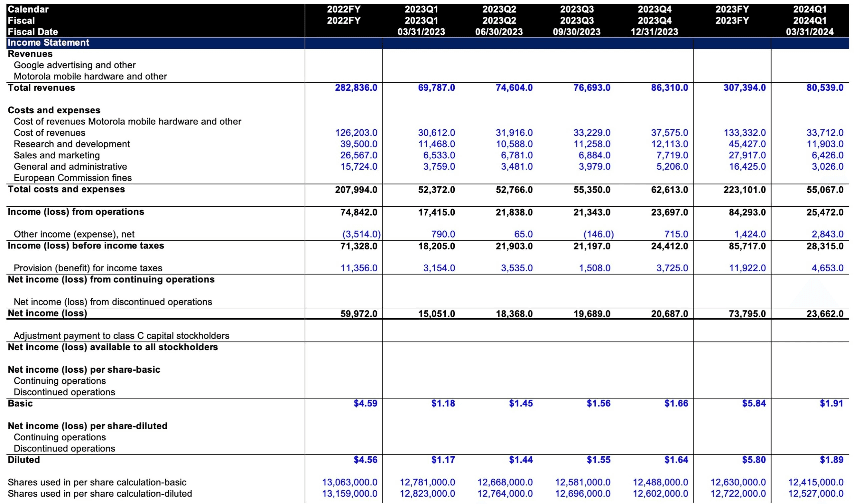Select 2023Q3 other income value (146.0)
The height and width of the screenshot is (504, 854).
(x=598, y=234)
